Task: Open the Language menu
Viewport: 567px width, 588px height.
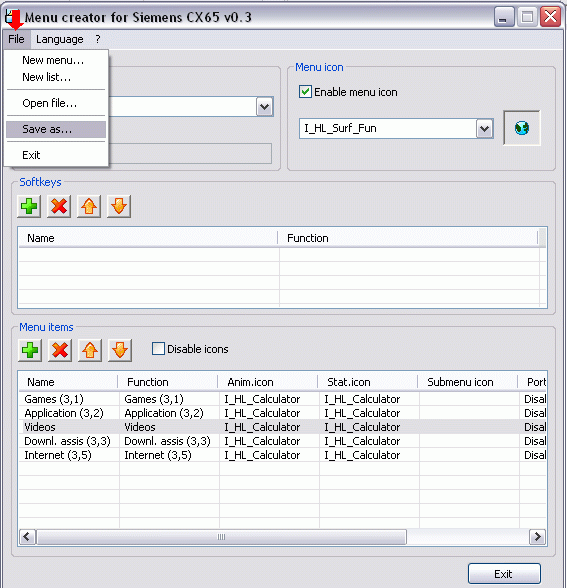Action: (x=60, y=39)
